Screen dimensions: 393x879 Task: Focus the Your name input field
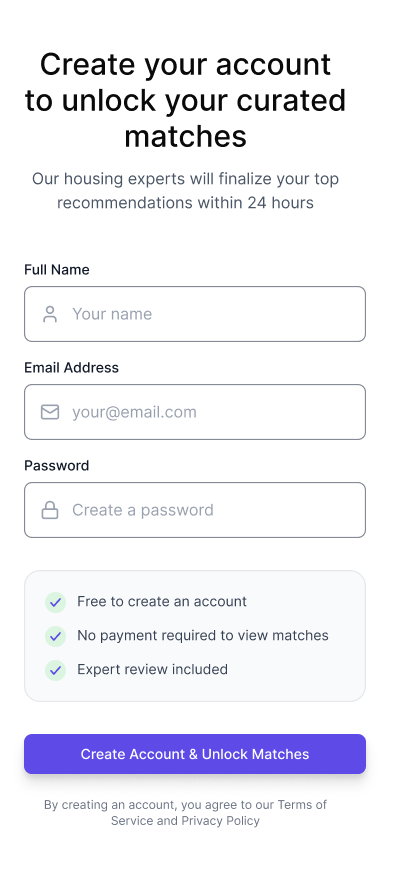click(195, 314)
